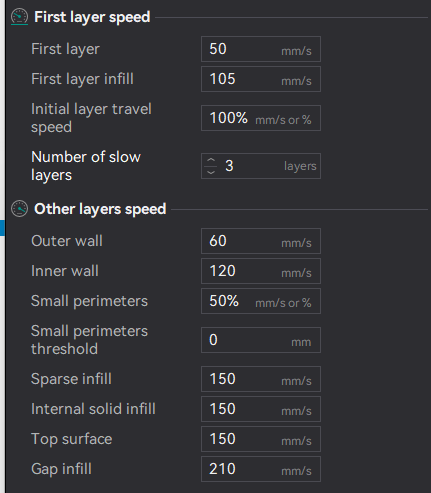This screenshot has width=431, height=493.
Task: Click the First layer speed section heading
Action: pyautogui.click(x=92, y=17)
